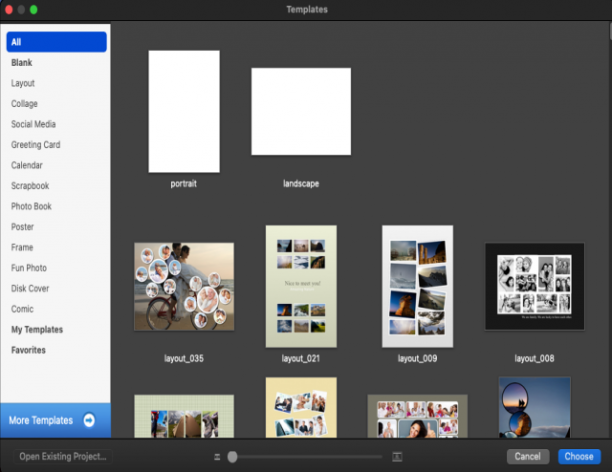Pick the layout_035 bubble collage template
Screen dimensions: 612x472
184,287
